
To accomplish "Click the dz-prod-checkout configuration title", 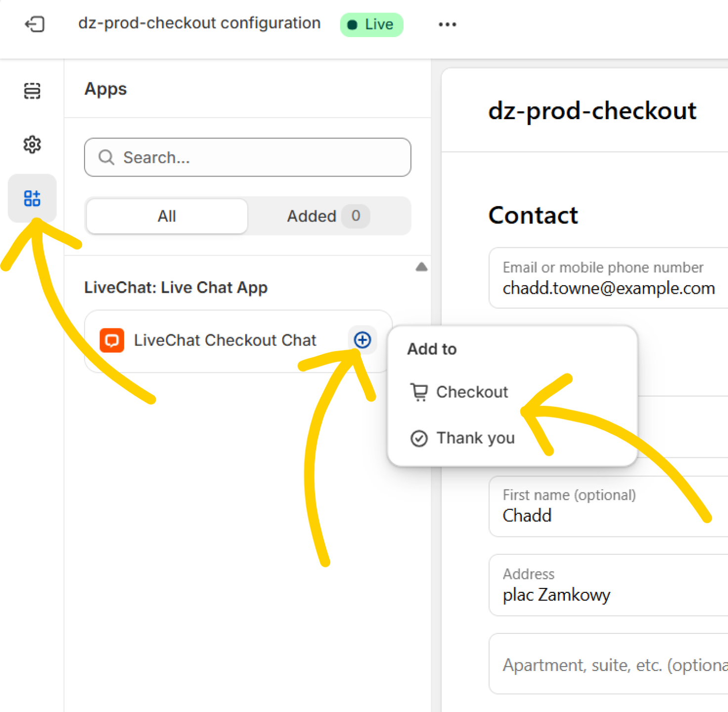I will point(199,23).
